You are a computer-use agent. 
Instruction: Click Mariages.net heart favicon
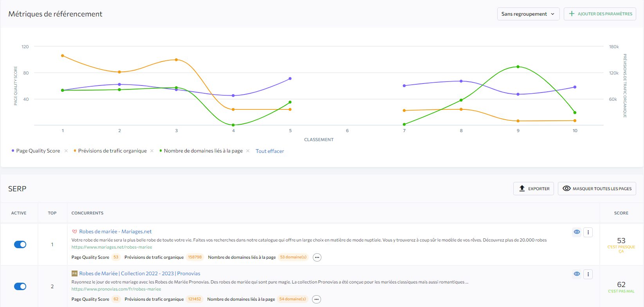pos(74,232)
